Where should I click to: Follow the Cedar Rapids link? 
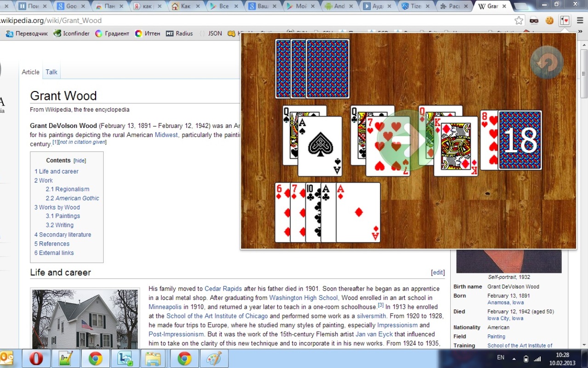coord(223,289)
